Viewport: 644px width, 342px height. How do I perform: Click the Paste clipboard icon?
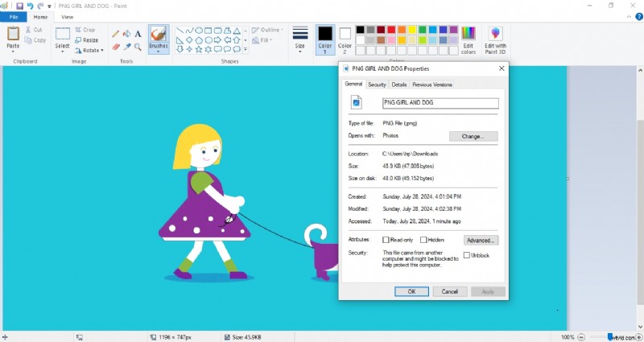(13, 33)
